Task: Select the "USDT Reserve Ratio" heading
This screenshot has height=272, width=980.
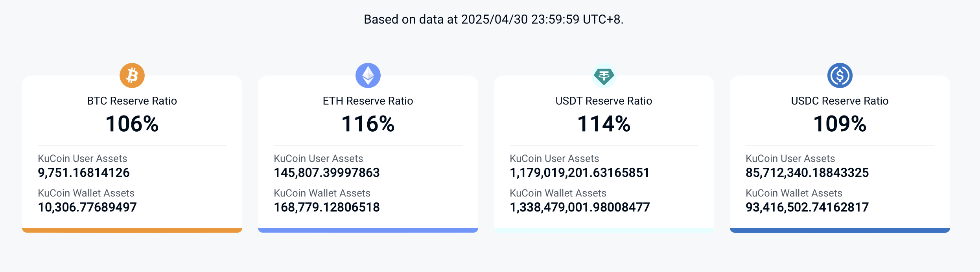Action: tap(604, 101)
